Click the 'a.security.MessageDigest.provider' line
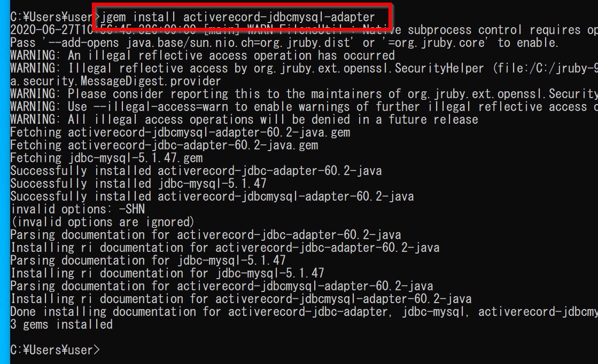Viewport: 598px width, 364px height. [115, 81]
